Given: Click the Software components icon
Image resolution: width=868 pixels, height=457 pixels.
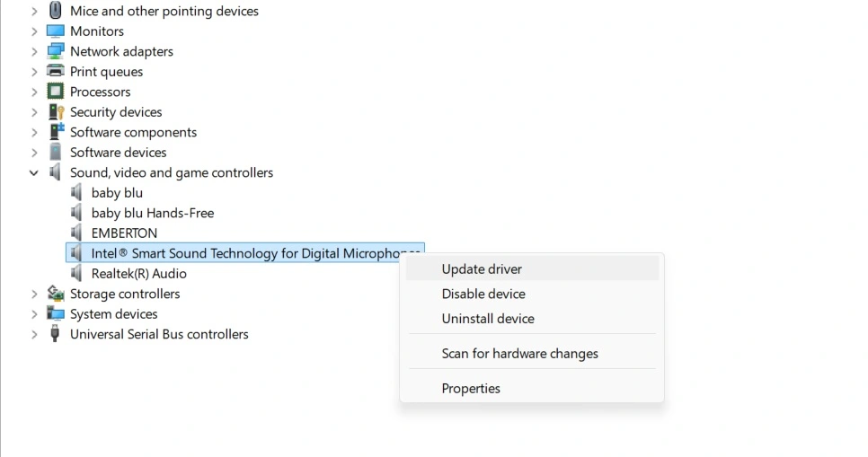Looking at the screenshot, I should pyautogui.click(x=57, y=132).
